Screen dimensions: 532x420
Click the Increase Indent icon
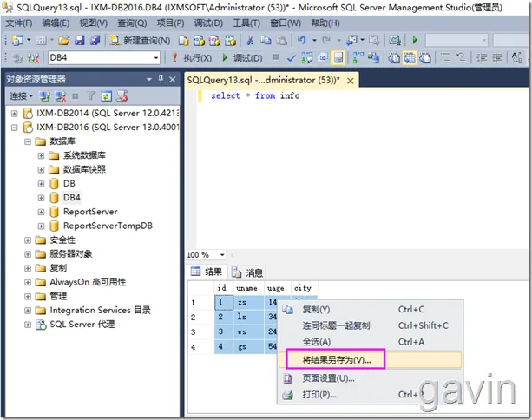497,58
